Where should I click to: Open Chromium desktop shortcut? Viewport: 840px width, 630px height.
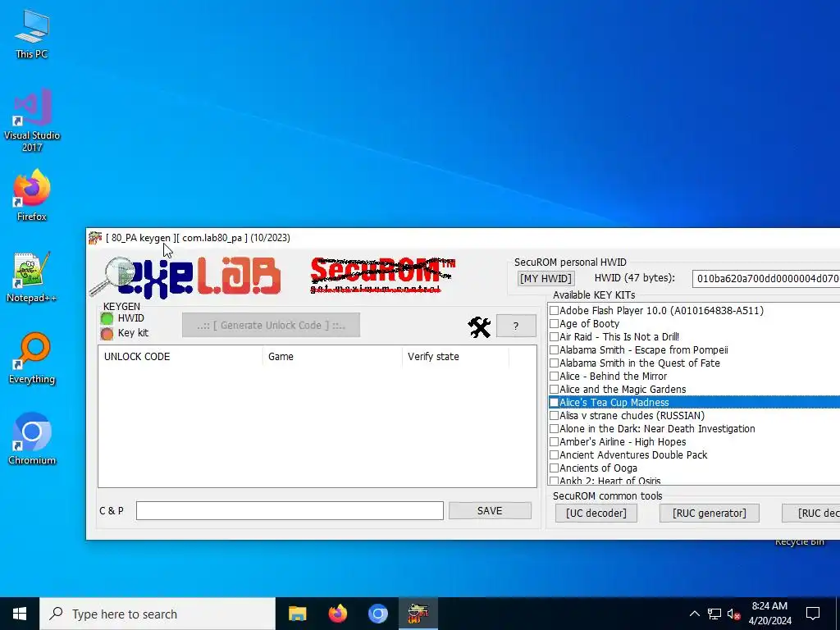click(x=32, y=438)
